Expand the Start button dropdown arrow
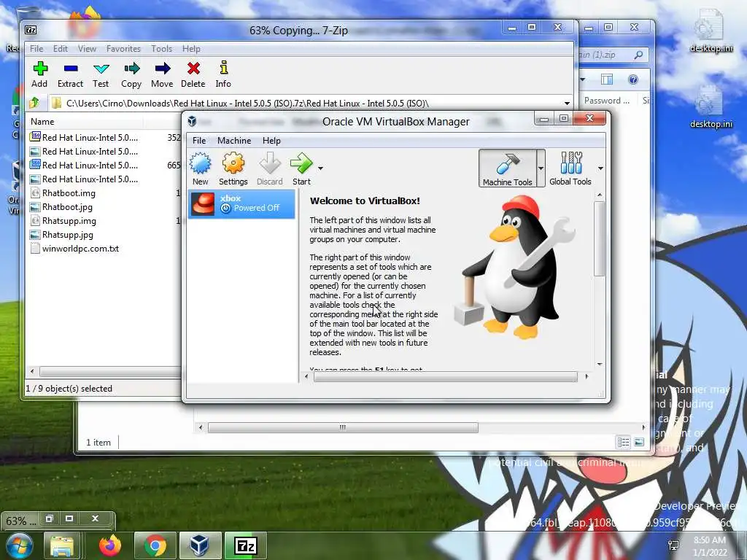Image resolution: width=747 pixels, height=560 pixels. [x=321, y=168]
